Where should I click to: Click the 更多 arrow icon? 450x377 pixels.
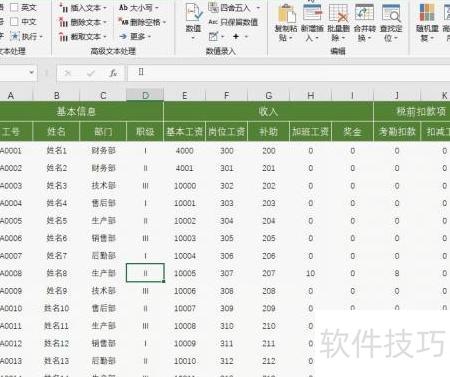pos(123,36)
